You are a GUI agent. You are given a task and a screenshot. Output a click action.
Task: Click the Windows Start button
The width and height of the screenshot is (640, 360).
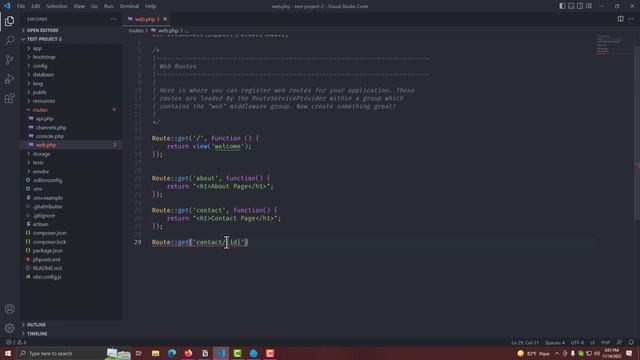pyautogui.click(x=8, y=353)
